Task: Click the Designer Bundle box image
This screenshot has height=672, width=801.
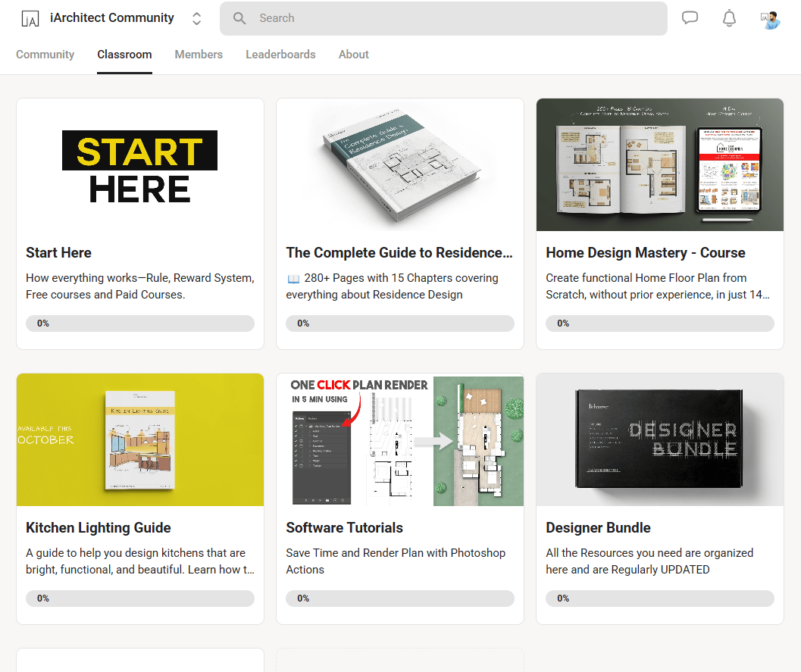Action: coord(659,440)
